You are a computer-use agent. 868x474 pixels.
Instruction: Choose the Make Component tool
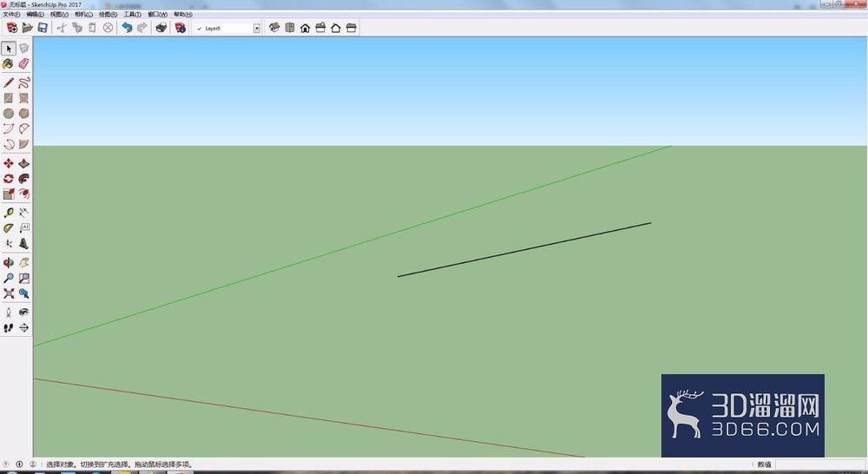tap(23, 49)
